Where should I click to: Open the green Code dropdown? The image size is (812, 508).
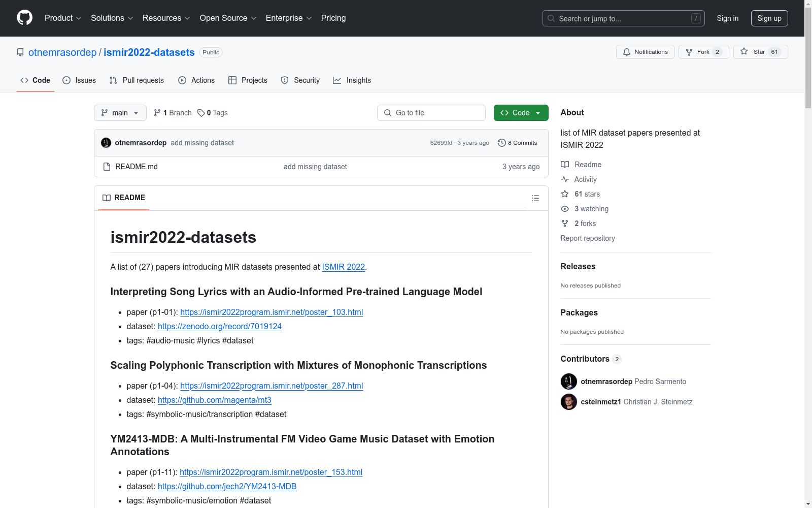521,113
